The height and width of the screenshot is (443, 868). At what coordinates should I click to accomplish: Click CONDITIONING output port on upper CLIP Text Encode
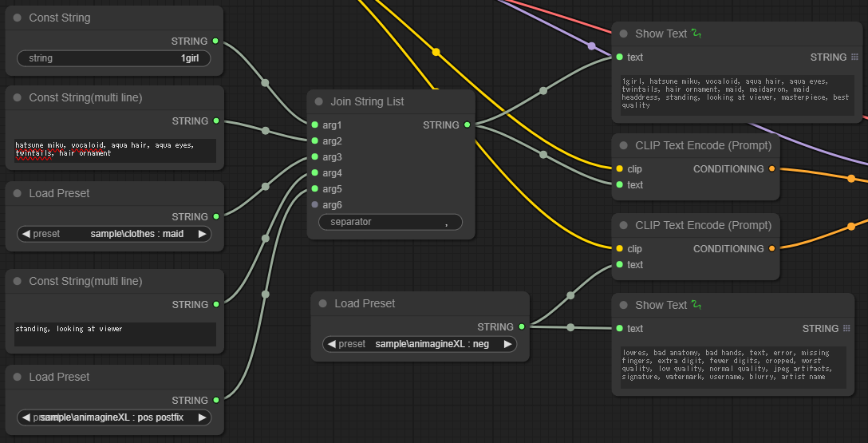tap(771, 169)
